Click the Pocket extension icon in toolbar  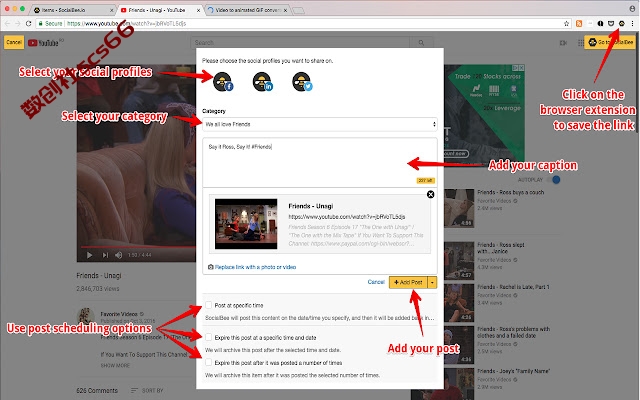point(611,23)
